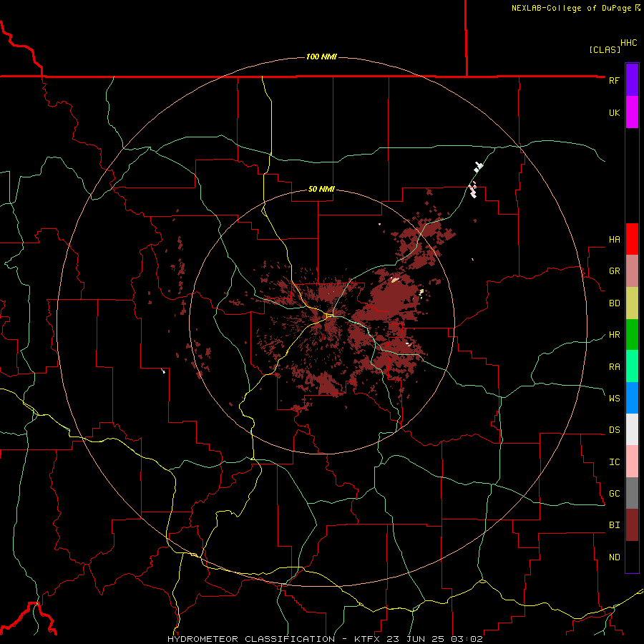Select the GC gray legend swatch
The width and height of the screenshot is (644, 644).
tap(632, 493)
